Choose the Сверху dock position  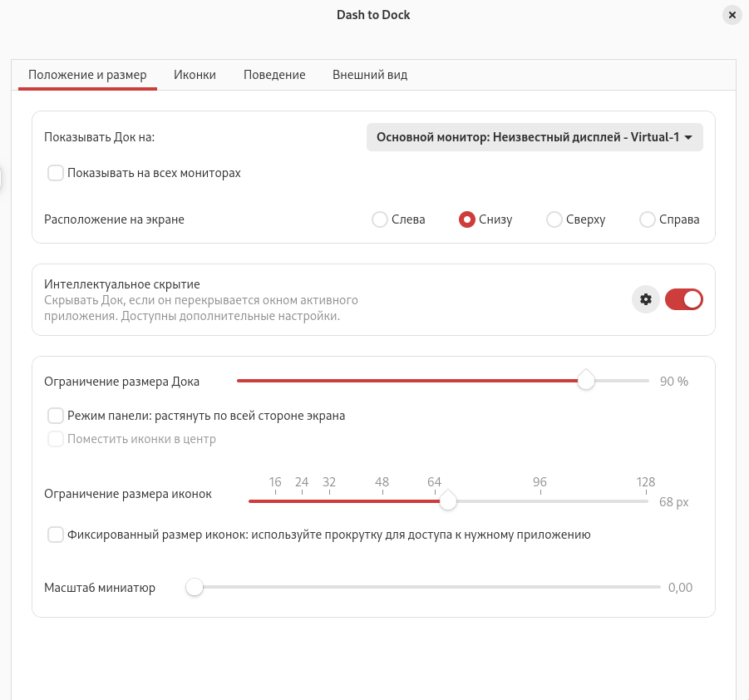pyautogui.click(x=554, y=219)
